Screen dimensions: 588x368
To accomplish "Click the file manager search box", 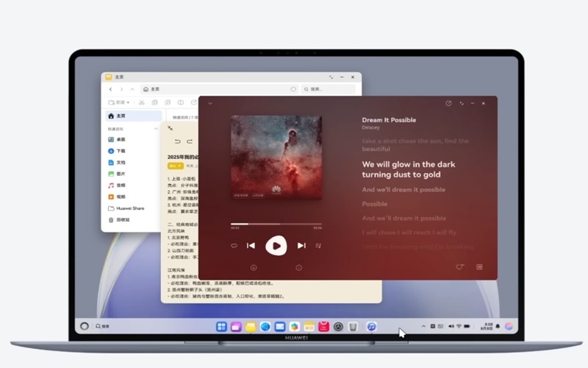I will click(328, 89).
